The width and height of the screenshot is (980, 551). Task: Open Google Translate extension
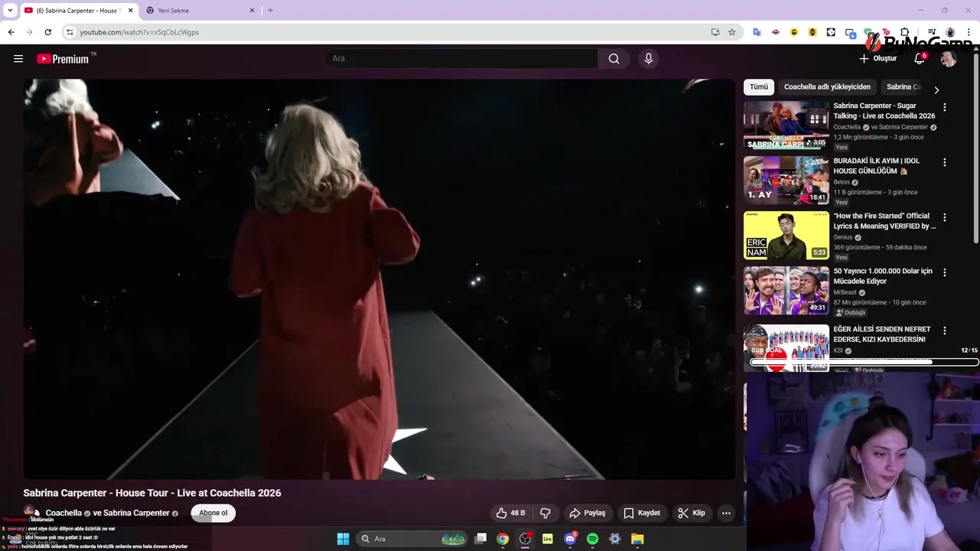click(757, 32)
